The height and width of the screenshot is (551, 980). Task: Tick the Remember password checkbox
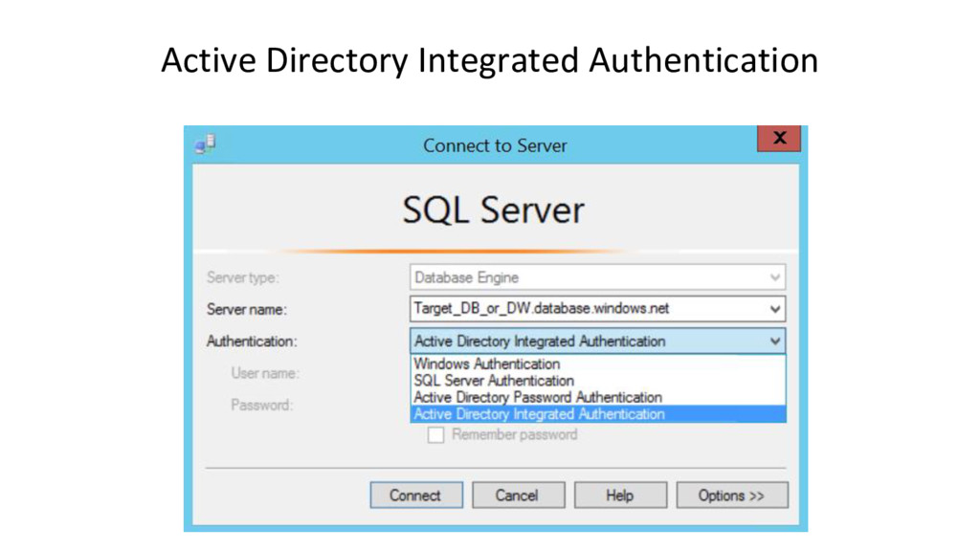[435, 435]
